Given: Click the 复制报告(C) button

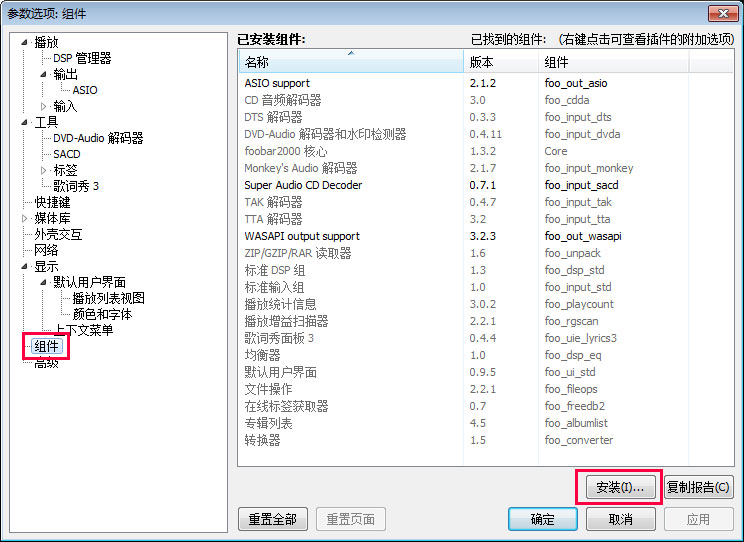Looking at the screenshot, I should pos(698,487).
